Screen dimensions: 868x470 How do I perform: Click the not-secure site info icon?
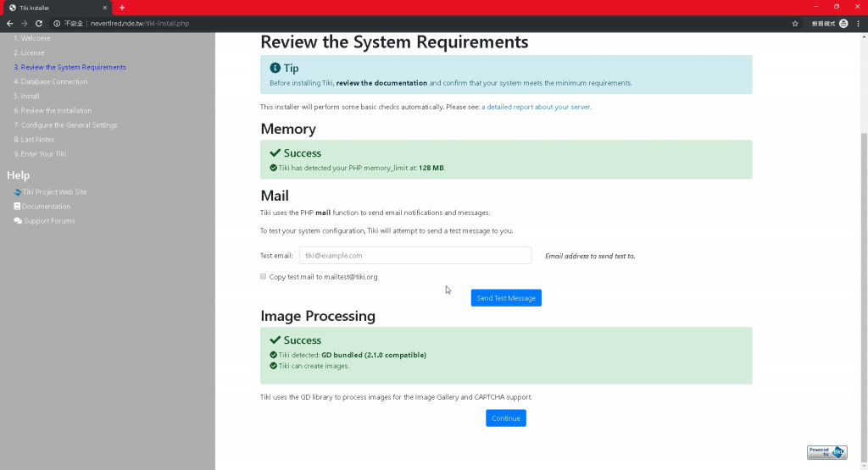click(57, 23)
